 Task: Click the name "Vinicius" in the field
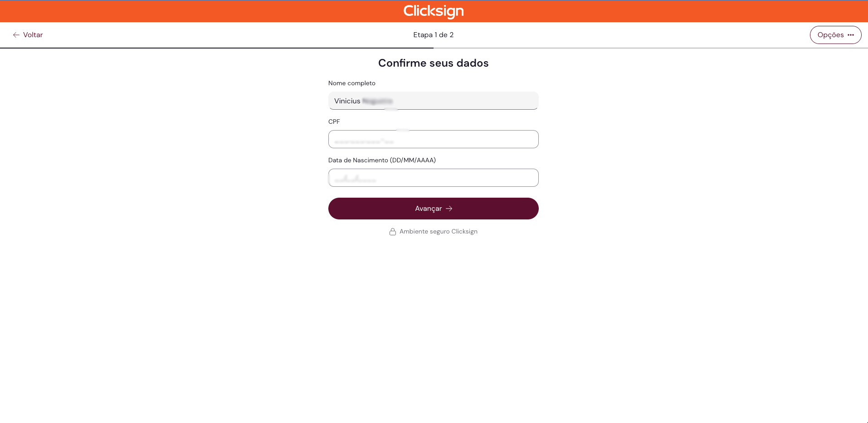[x=347, y=101]
